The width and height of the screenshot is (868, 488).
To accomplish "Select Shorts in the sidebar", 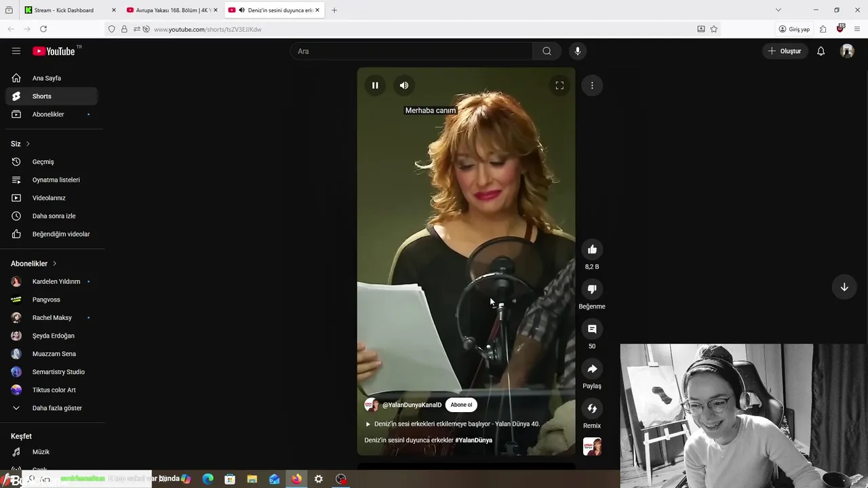I will point(52,96).
